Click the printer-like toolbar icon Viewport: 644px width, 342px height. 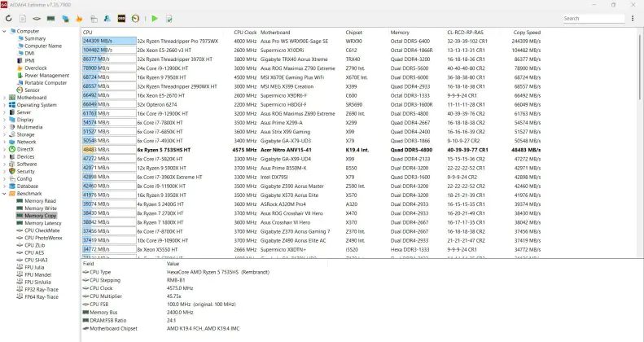tap(94, 19)
